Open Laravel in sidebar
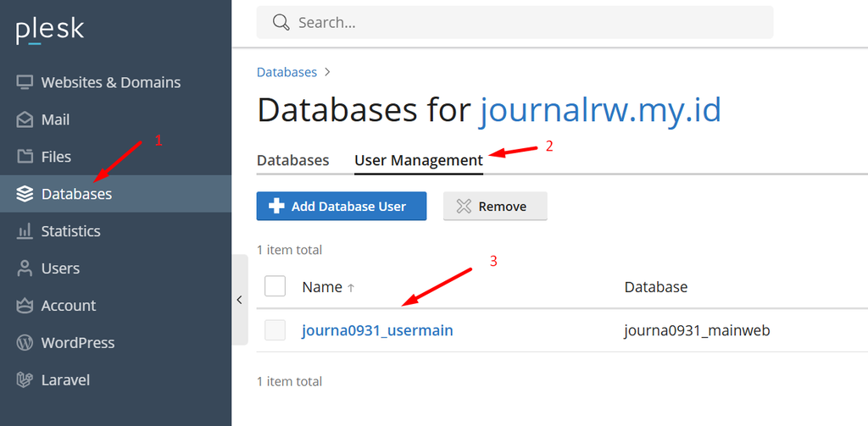 tap(115, 380)
